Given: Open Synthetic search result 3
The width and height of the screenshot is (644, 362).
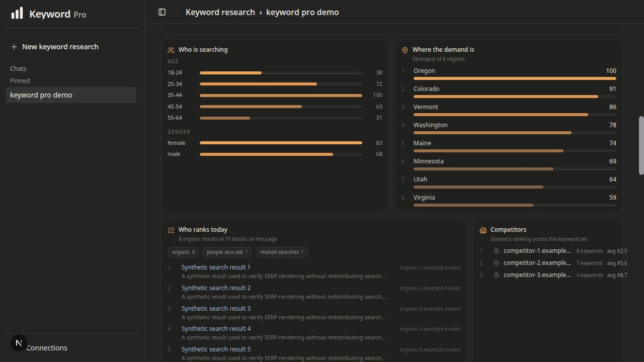Looking at the screenshot, I should coord(216,309).
